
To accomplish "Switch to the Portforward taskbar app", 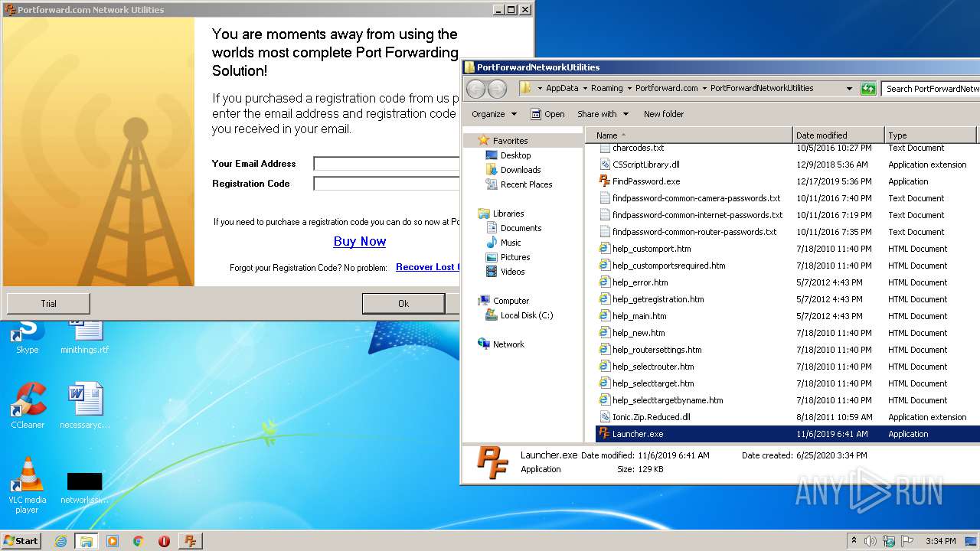I will 190,541.
